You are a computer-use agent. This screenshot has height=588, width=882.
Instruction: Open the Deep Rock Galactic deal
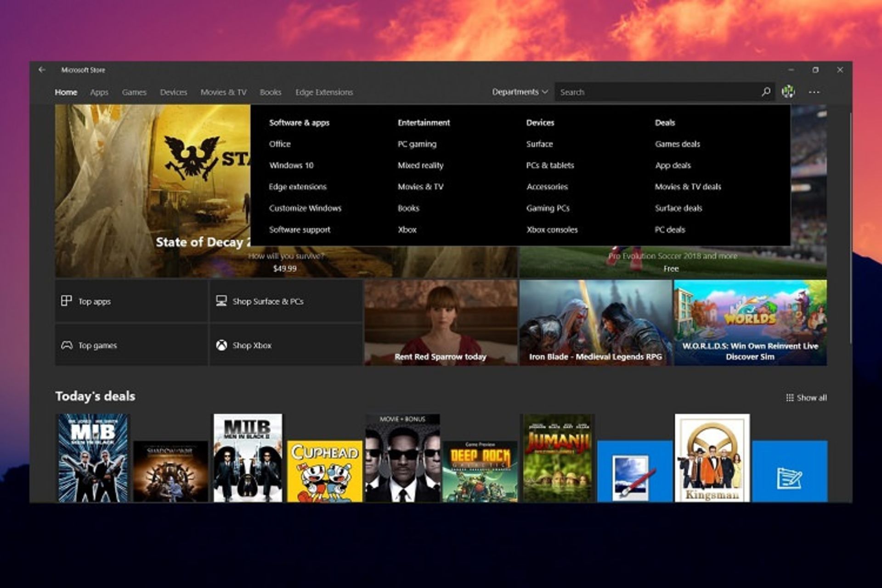(480, 471)
